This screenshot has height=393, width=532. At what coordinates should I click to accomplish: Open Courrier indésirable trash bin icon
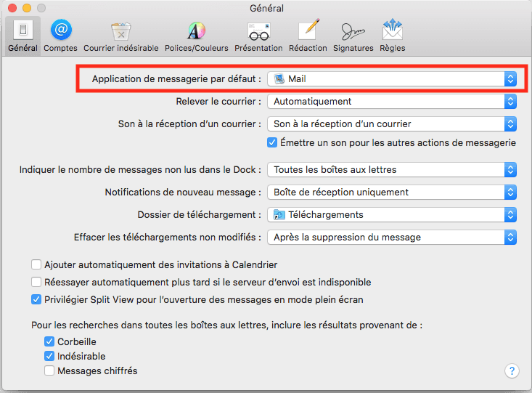pyautogui.click(x=121, y=31)
